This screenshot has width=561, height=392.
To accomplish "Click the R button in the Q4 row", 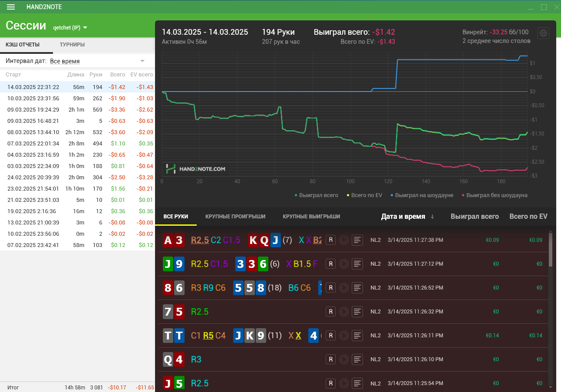I will pyautogui.click(x=330, y=359).
